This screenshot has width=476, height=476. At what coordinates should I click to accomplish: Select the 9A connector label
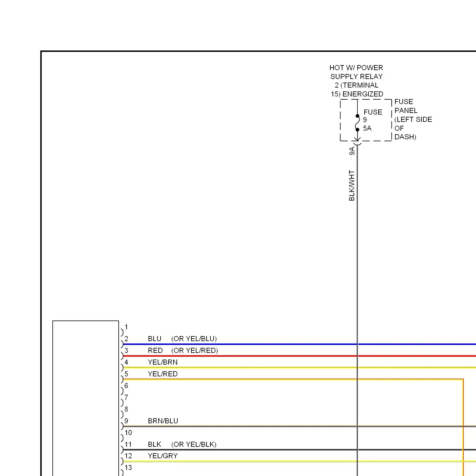352,151
